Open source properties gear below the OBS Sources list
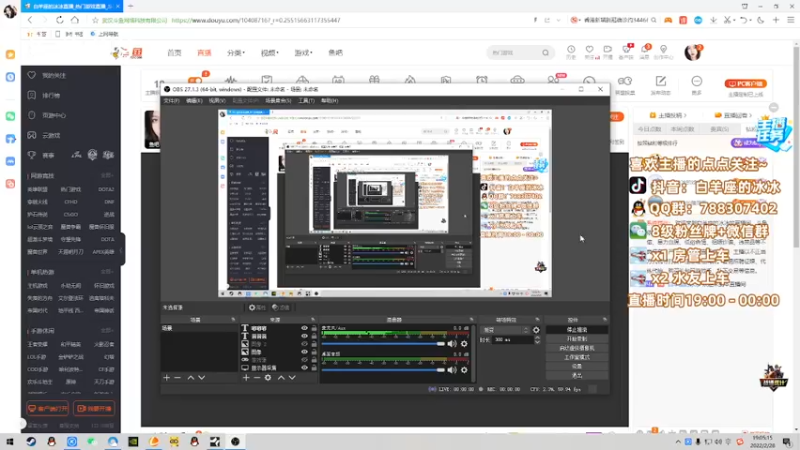This screenshot has width=800, height=450. point(268,378)
